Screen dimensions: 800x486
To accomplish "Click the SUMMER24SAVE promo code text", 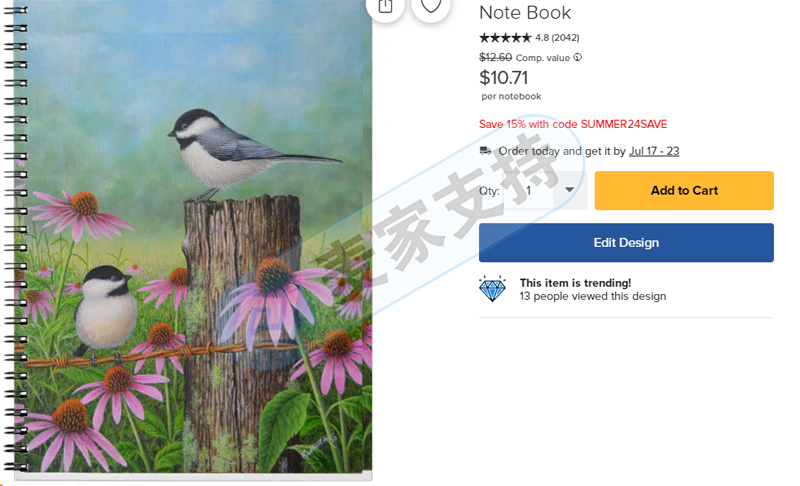I will point(623,124).
